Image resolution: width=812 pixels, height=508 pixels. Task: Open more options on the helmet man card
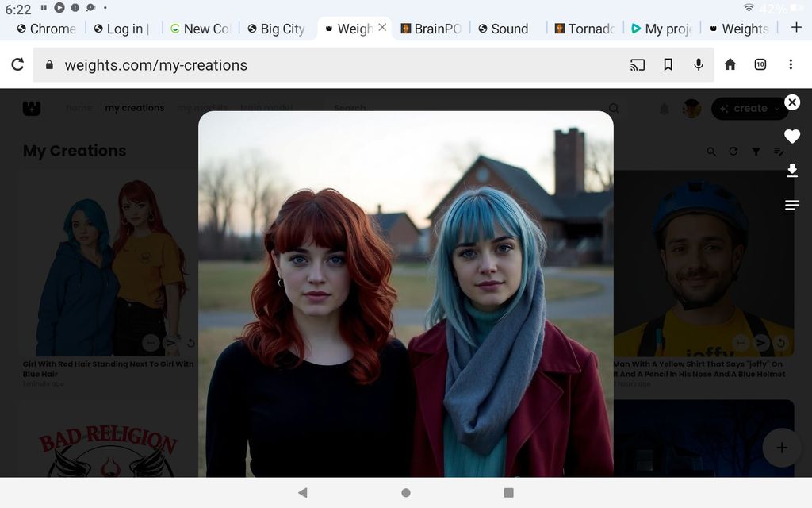(x=741, y=342)
